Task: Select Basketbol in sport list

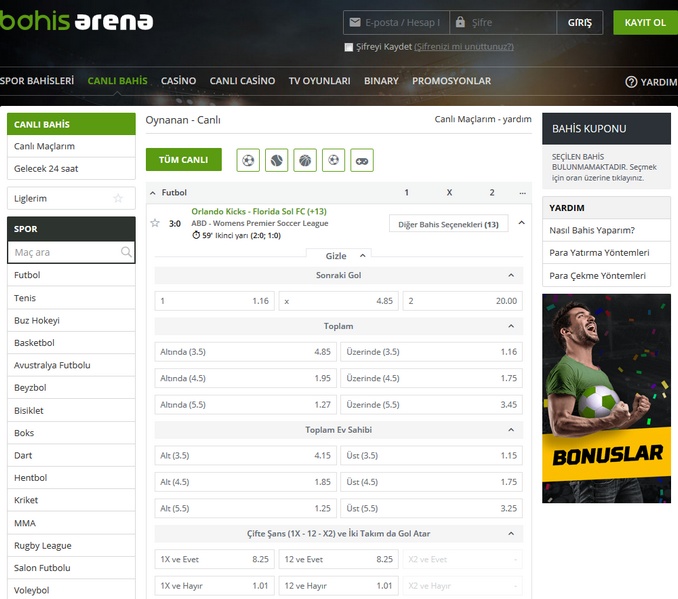Action: [x=71, y=343]
